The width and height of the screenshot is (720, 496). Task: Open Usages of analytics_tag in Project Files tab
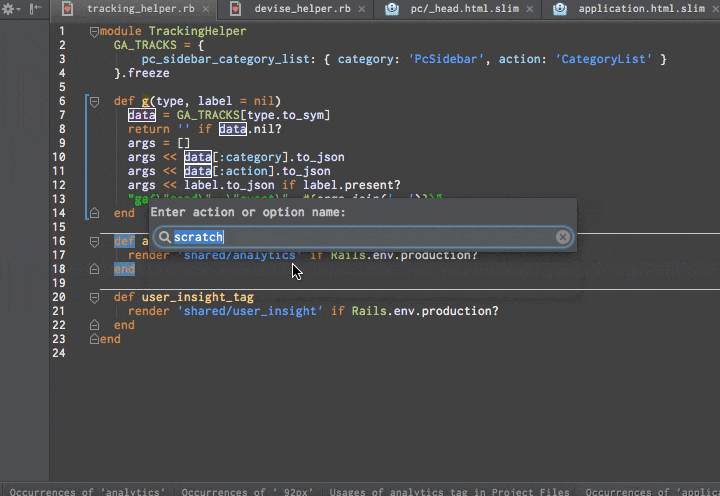point(449,491)
